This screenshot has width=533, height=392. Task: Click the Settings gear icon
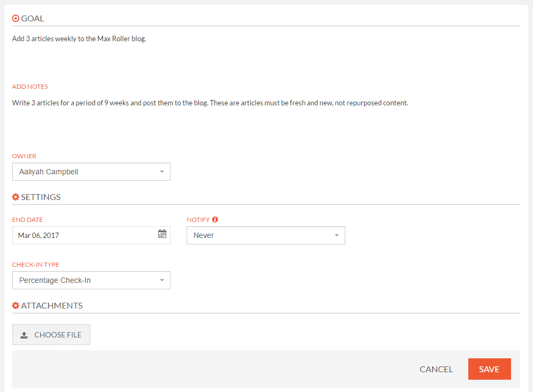pos(16,197)
